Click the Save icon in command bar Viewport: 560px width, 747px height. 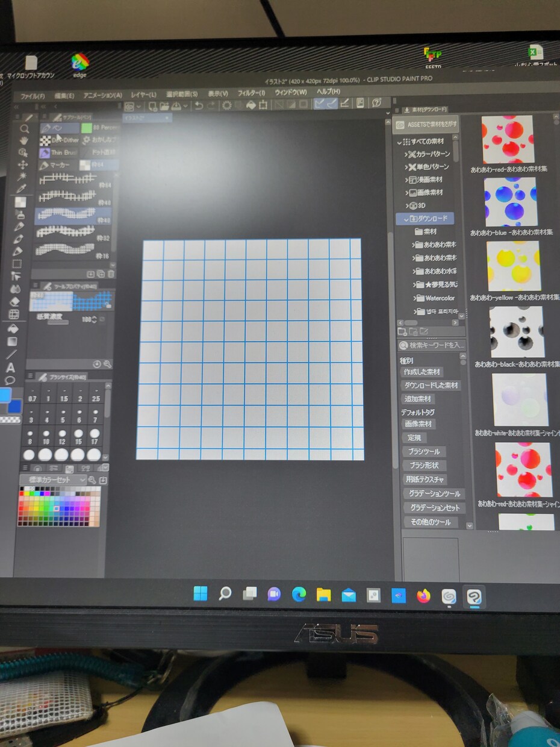click(x=175, y=105)
